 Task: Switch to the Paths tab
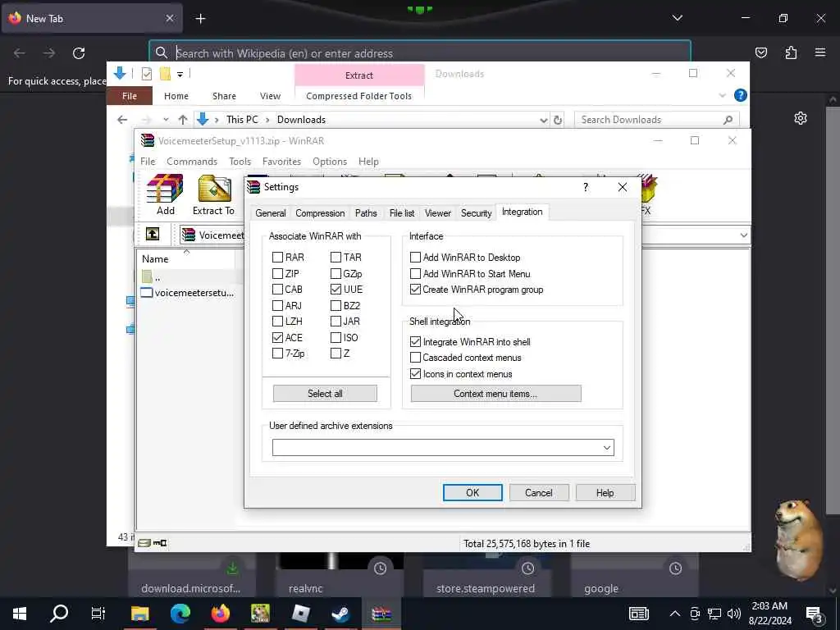point(366,213)
